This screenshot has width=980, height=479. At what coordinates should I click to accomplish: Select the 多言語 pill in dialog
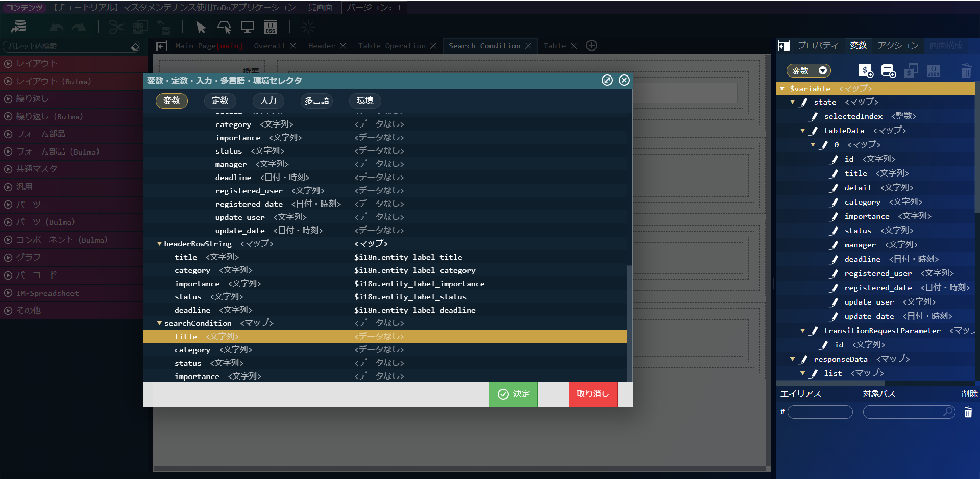tap(317, 100)
